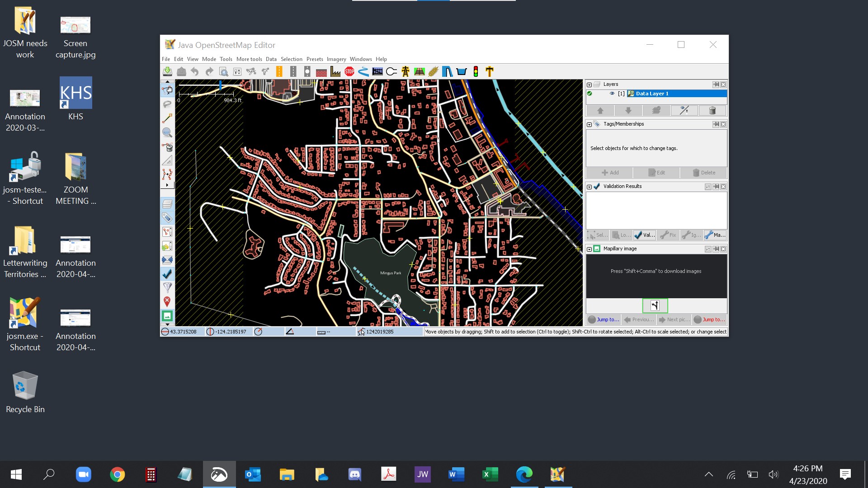Screen dimensions: 868x488
Task: Collapse the Layers panel
Action: pos(589,84)
